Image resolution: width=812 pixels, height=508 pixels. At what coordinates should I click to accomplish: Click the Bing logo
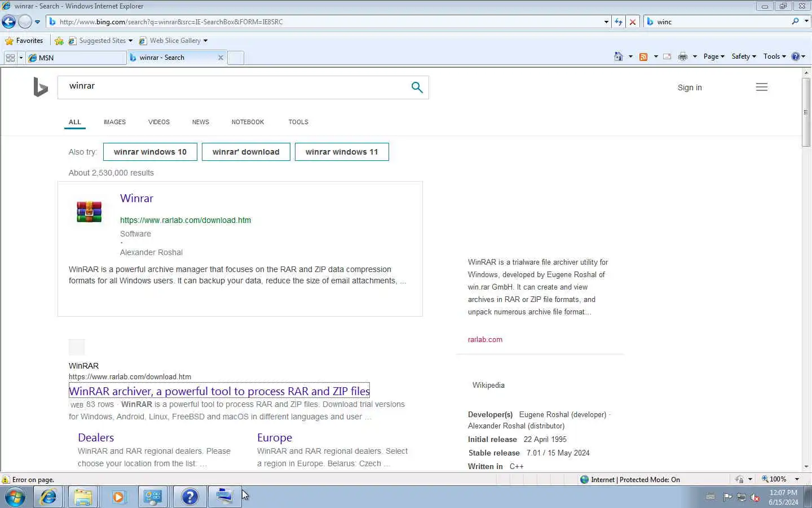[40, 87]
